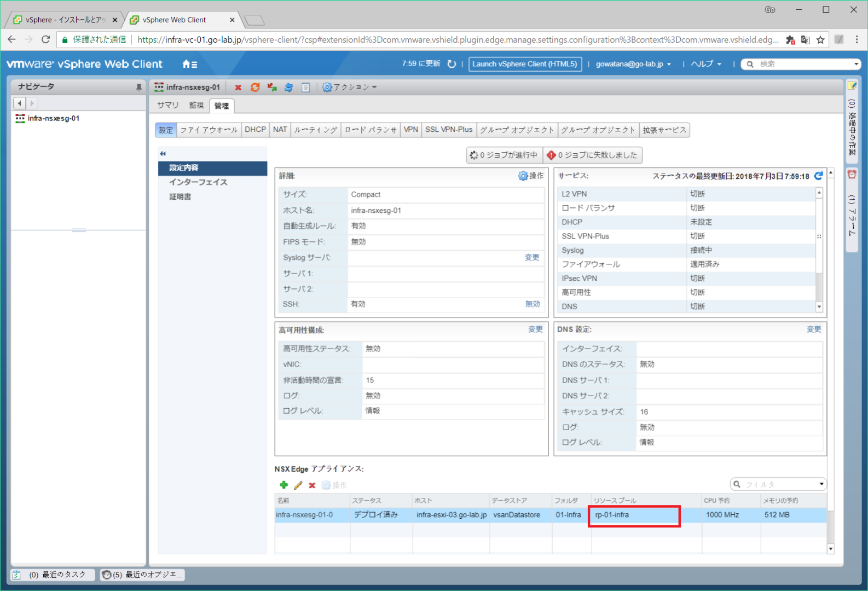Click the orange force sync icon
Screen dimensions: 868x591
(x=255, y=88)
